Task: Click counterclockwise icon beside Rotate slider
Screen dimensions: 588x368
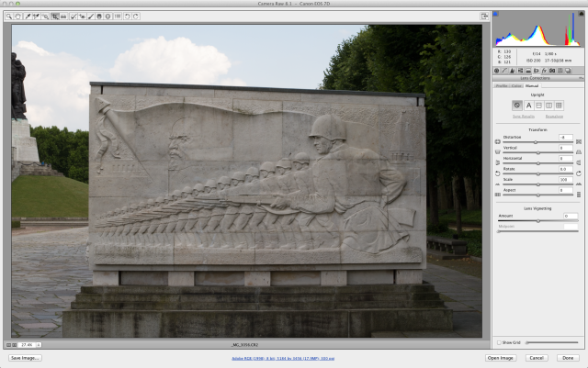Action: tap(498, 173)
